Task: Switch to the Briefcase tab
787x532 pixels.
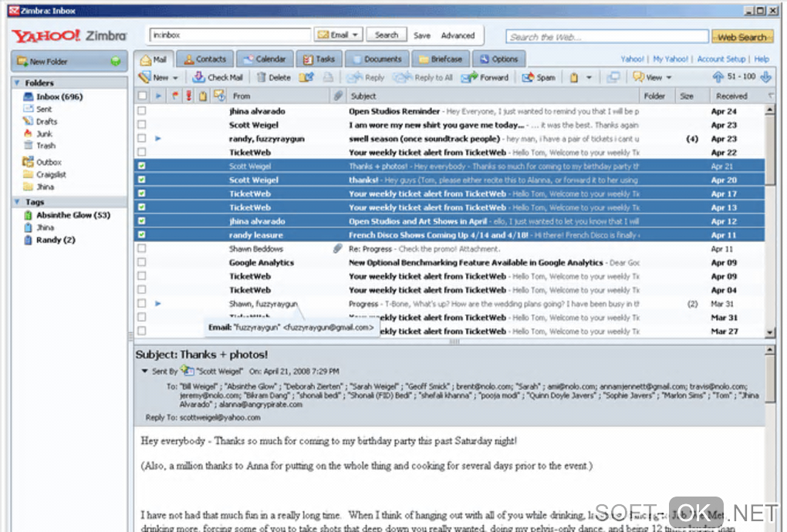Action: click(x=441, y=59)
